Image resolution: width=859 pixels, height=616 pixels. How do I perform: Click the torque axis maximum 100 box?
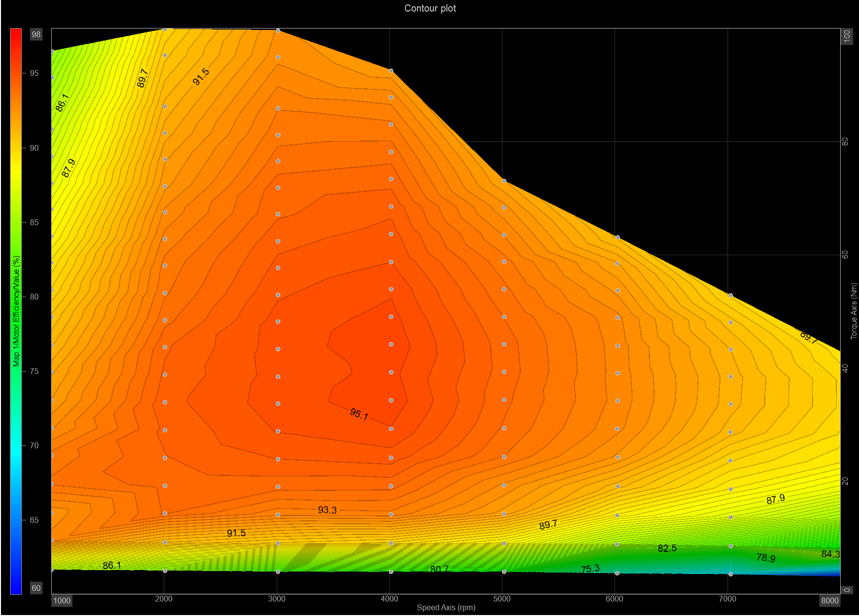coord(847,36)
